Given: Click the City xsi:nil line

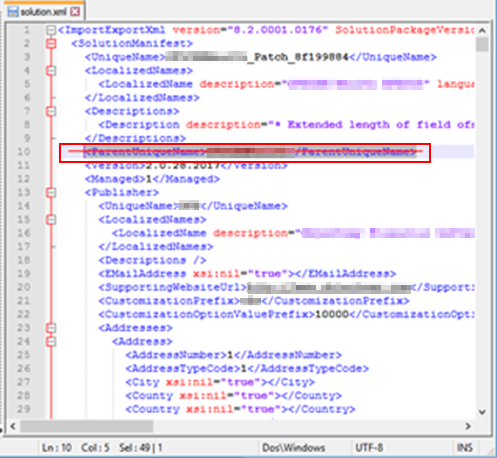Looking at the screenshot, I should point(220,382).
